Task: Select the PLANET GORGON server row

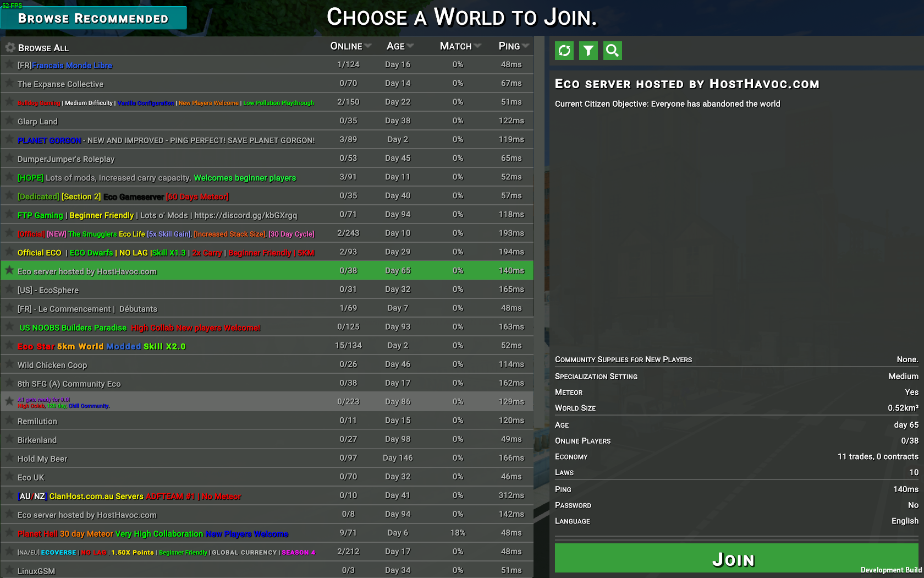Action: 267,140
